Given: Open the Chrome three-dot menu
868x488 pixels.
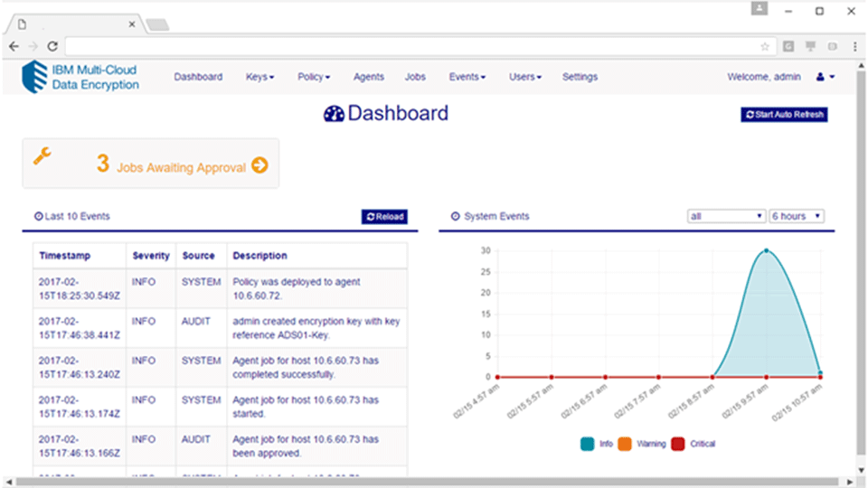Looking at the screenshot, I should coord(854,46).
